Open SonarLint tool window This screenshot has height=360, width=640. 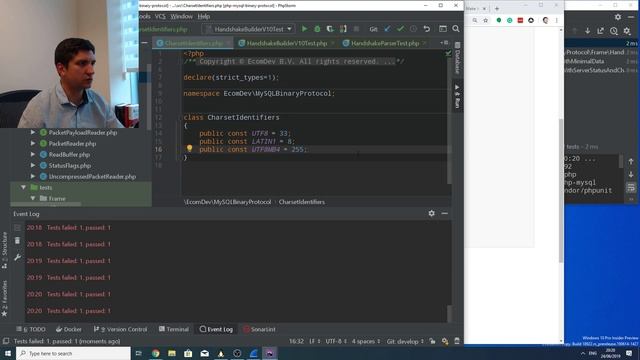coord(259,329)
